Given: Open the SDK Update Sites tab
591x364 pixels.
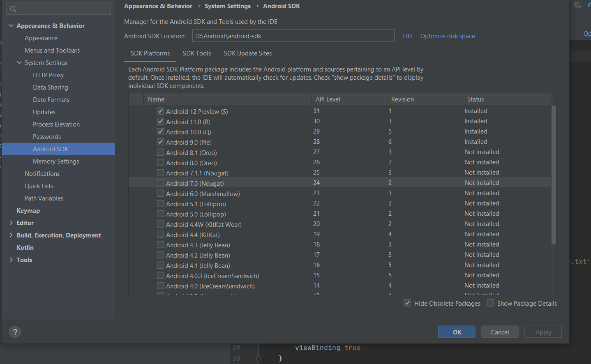Looking at the screenshot, I should [x=248, y=53].
